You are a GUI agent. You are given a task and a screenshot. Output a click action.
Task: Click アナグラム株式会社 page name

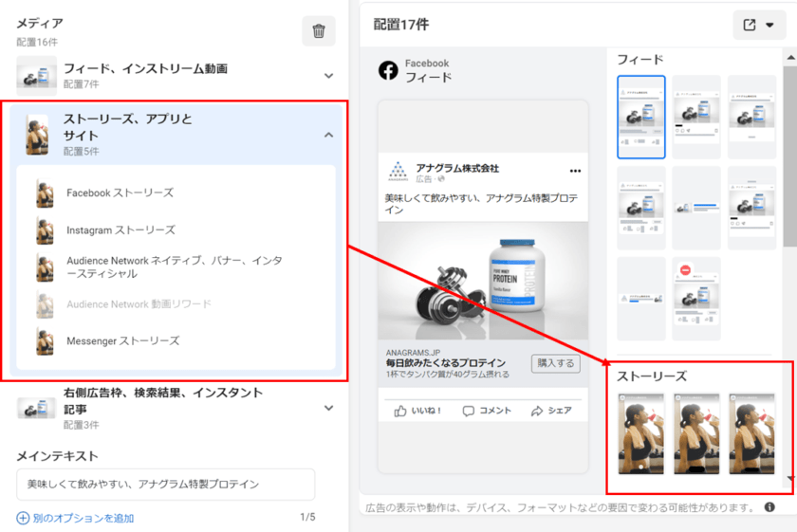click(457, 168)
